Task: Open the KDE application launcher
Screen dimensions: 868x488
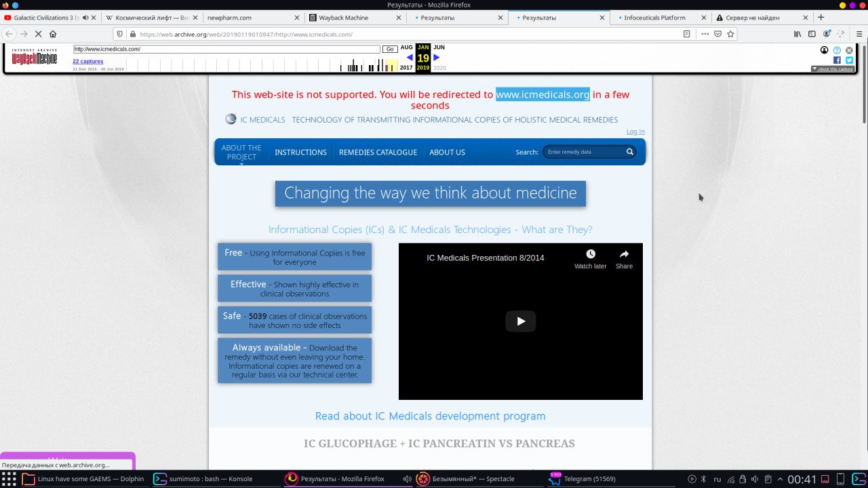Action: click(x=9, y=479)
